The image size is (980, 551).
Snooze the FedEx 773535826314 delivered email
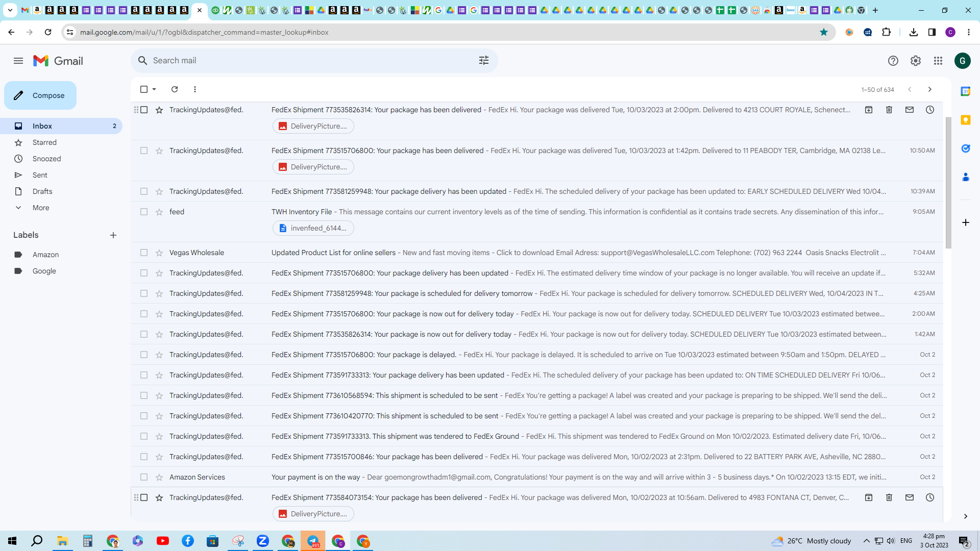[930, 110]
